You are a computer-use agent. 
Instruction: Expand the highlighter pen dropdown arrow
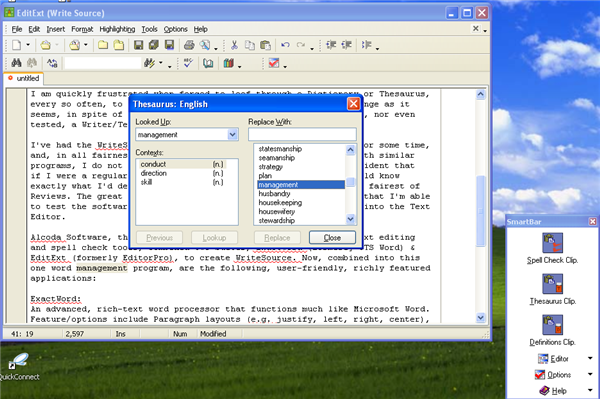click(x=161, y=63)
